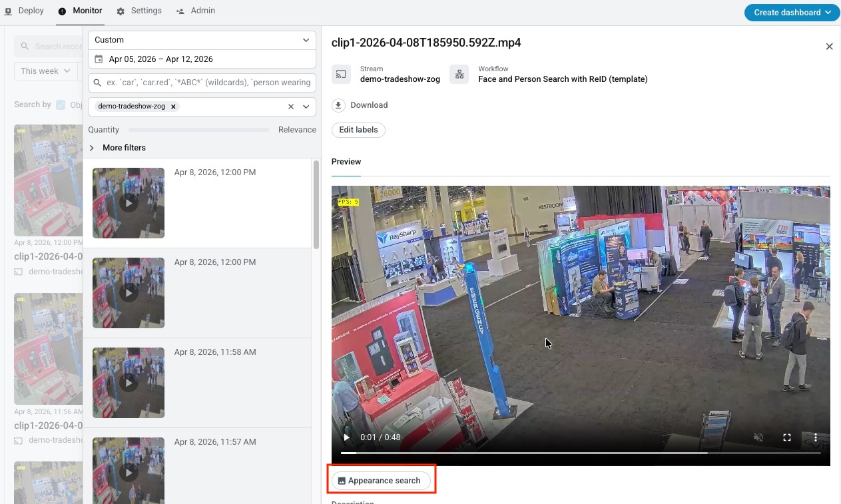
Task: Click the Create dashboard button
Action: [x=792, y=12]
